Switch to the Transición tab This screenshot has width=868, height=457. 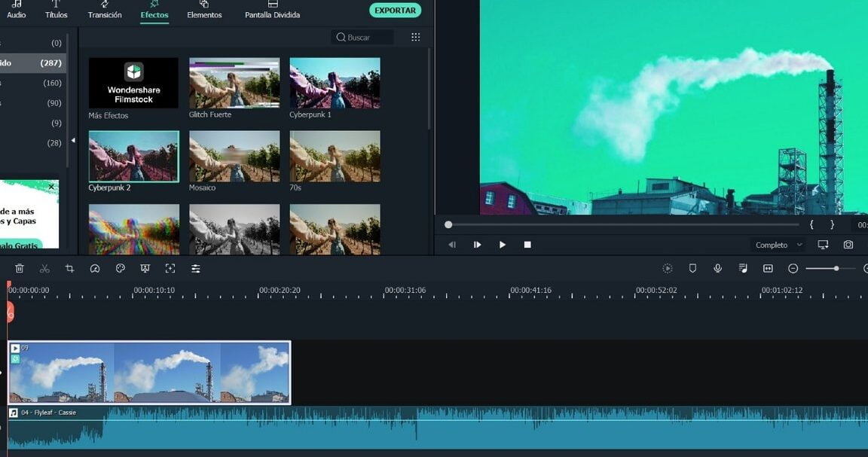[x=105, y=10]
